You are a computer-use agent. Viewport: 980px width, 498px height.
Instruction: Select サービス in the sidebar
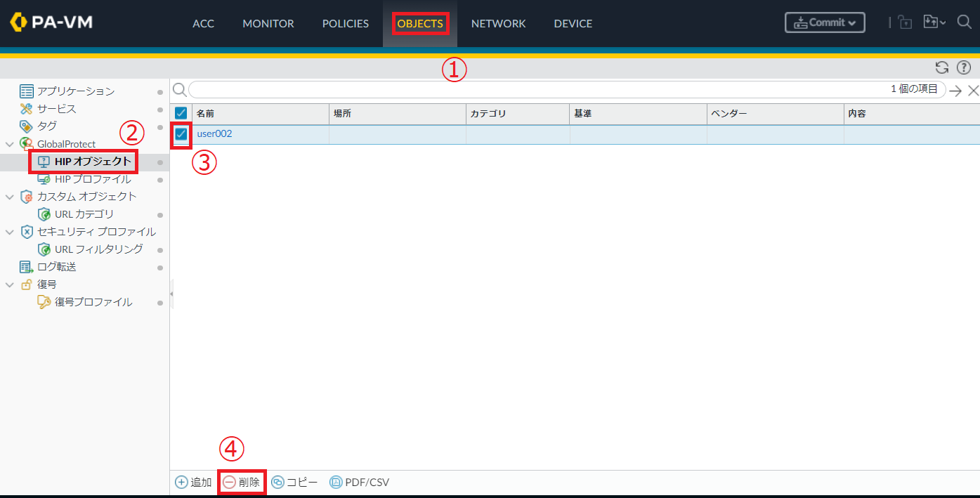[57, 109]
